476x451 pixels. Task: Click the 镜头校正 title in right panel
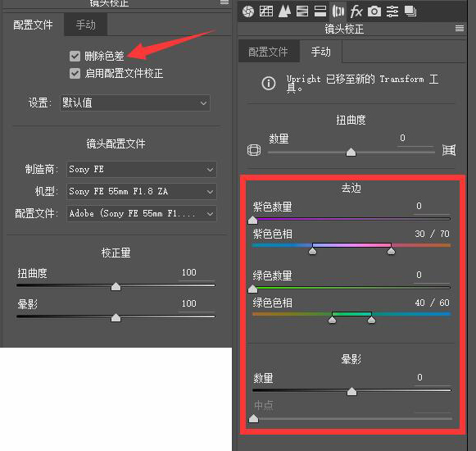[x=344, y=29]
